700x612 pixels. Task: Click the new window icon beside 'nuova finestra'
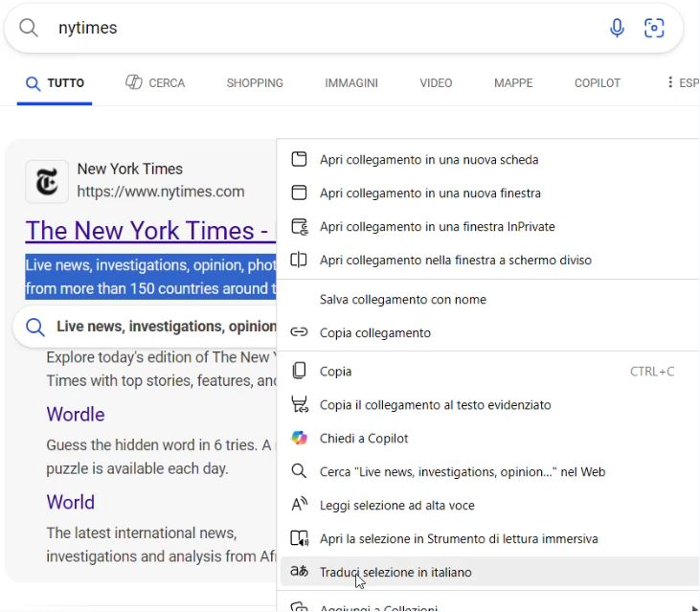pos(299,193)
